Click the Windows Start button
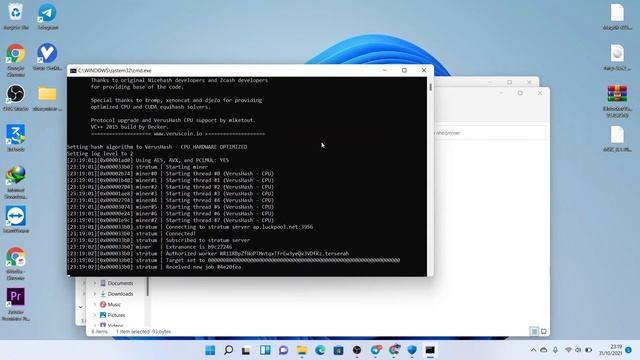The width and height of the screenshot is (640, 360). pos(210,350)
